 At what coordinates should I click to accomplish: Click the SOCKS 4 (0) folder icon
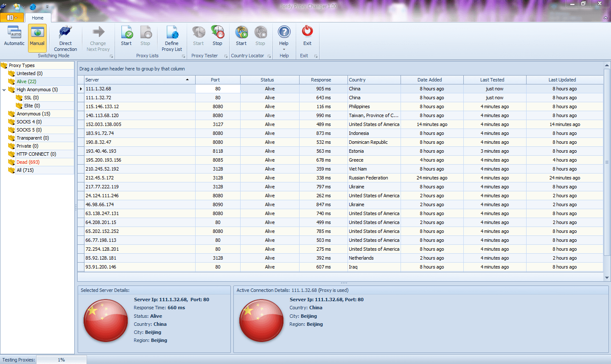coord(11,122)
